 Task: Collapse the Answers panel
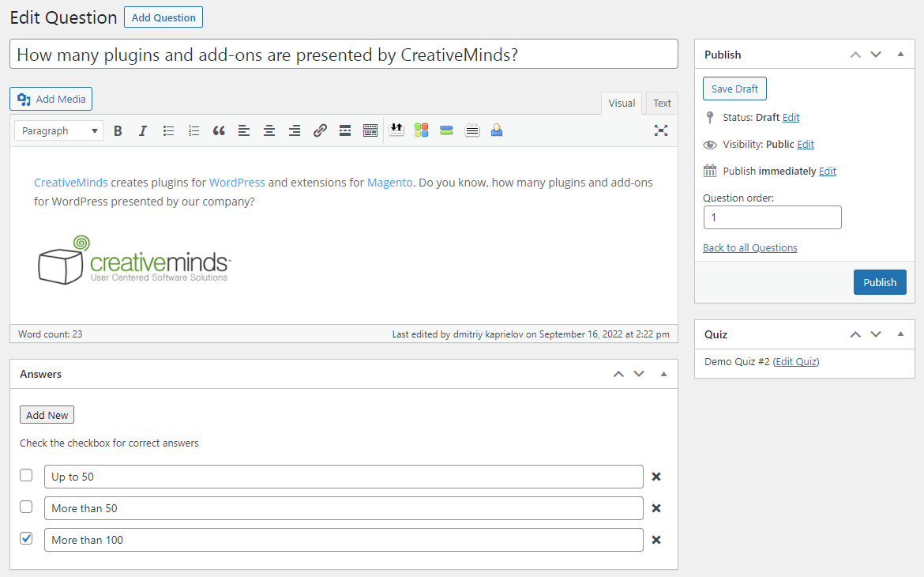coord(663,374)
